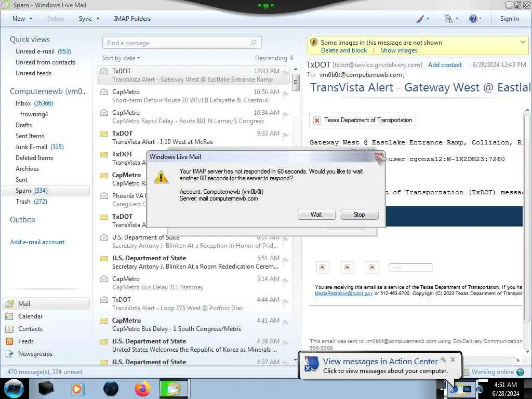Click the Wait button in the dialog
Viewport: 532px width, 399px height.
click(316, 215)
